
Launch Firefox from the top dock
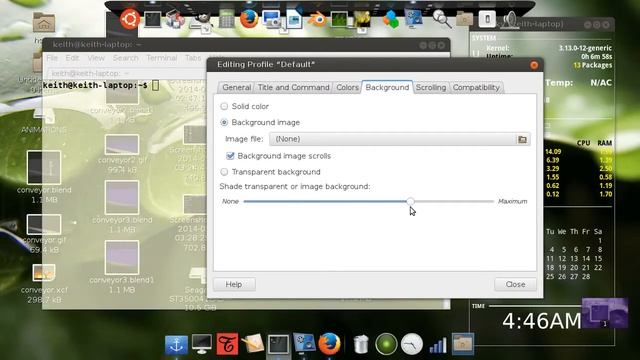pos(249,19)
